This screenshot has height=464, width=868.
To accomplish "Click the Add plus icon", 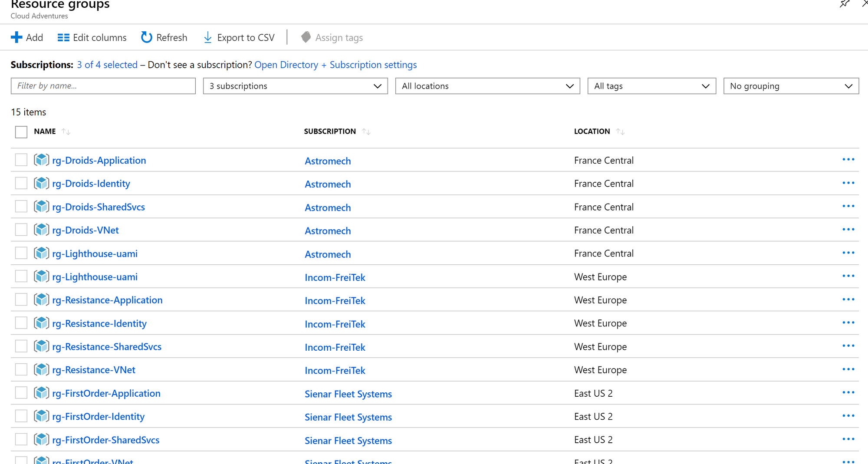I will [x=16, y=37].
